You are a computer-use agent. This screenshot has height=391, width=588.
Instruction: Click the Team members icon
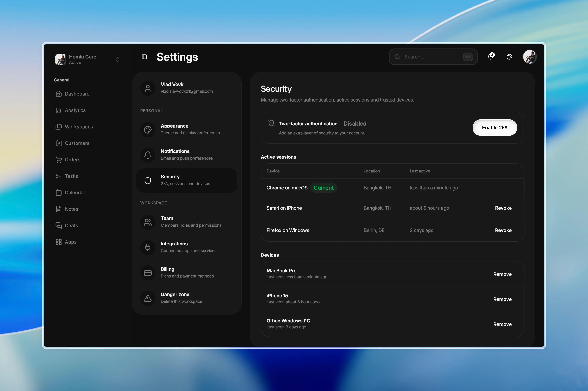point(148,222)
